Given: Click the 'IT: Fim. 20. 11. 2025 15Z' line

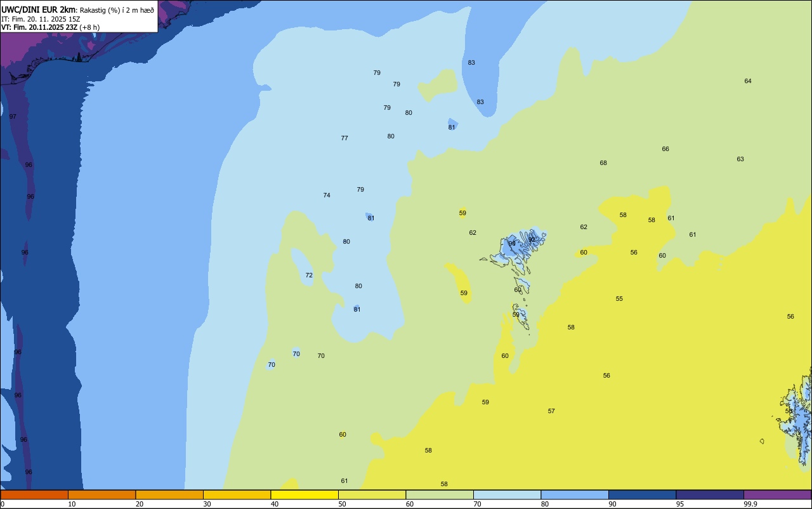Looking at the screenshot, I should click(x=41, y=19).
